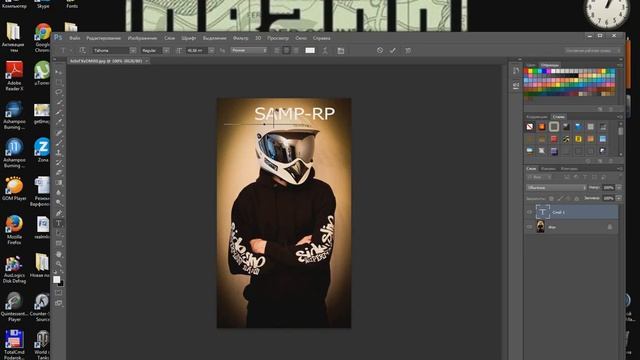640x360 pixels.
Task: Open the Styles panel flyout menu
Action: coord(620,117)
